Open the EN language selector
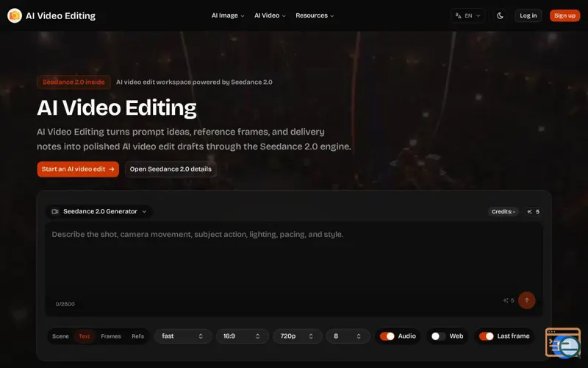Viewport: 588px width, 368px height. [x=467, y=15]
